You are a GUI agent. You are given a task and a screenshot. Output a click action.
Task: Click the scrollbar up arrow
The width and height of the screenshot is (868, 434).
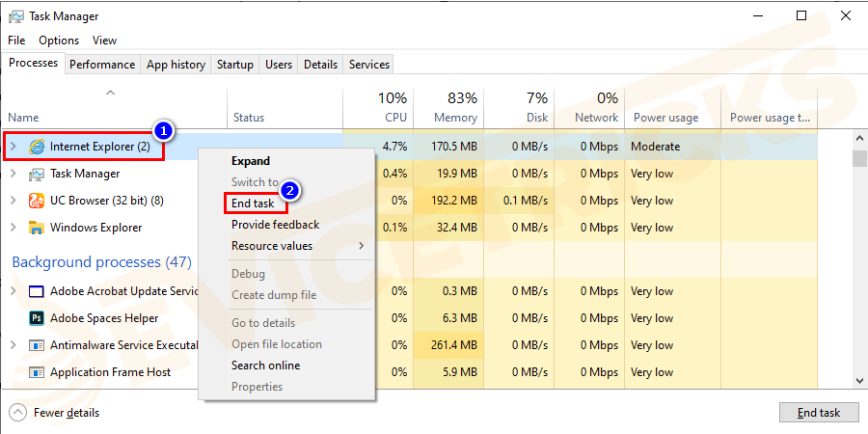point(859,138)
